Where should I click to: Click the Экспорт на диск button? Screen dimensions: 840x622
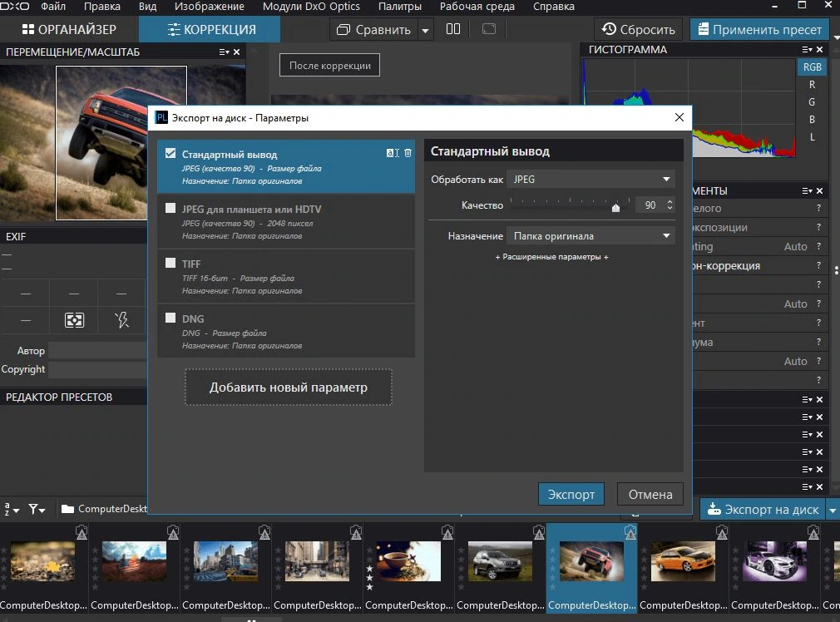coord(763,510)
